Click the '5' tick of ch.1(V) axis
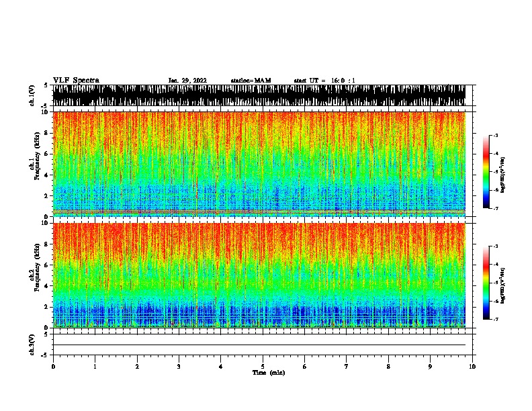This screenshot has height=411, width=532. point(46,85)
